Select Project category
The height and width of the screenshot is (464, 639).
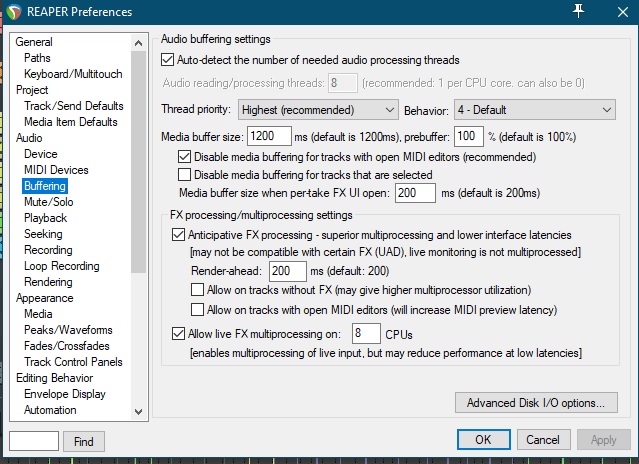point(32,90)
